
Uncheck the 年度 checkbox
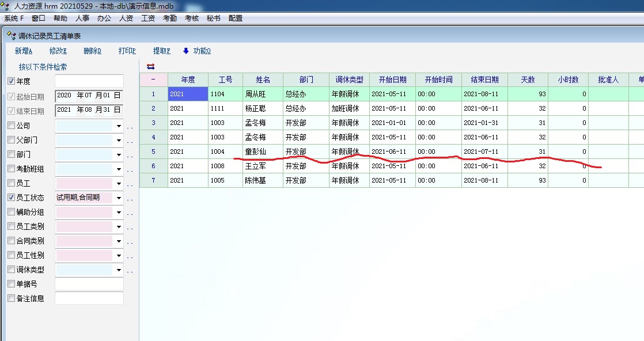[x=11, y=82]
